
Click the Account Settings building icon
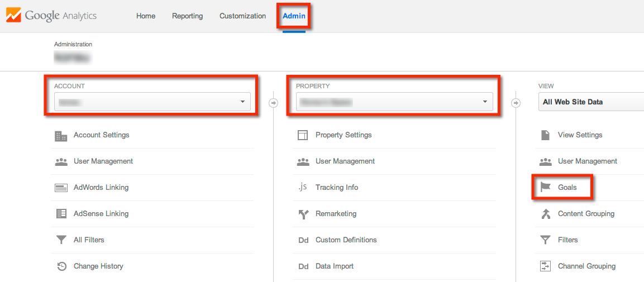click(x=61, y=136)
